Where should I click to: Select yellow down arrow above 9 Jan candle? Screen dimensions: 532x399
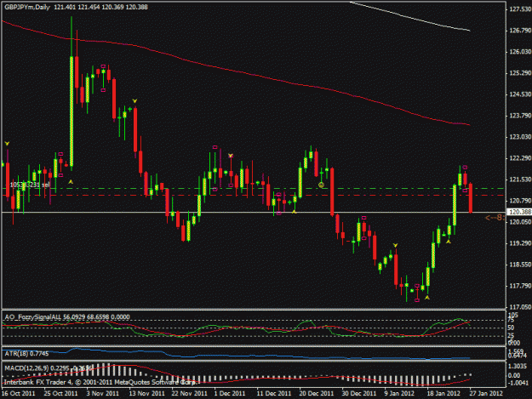(x=395, y=245)
